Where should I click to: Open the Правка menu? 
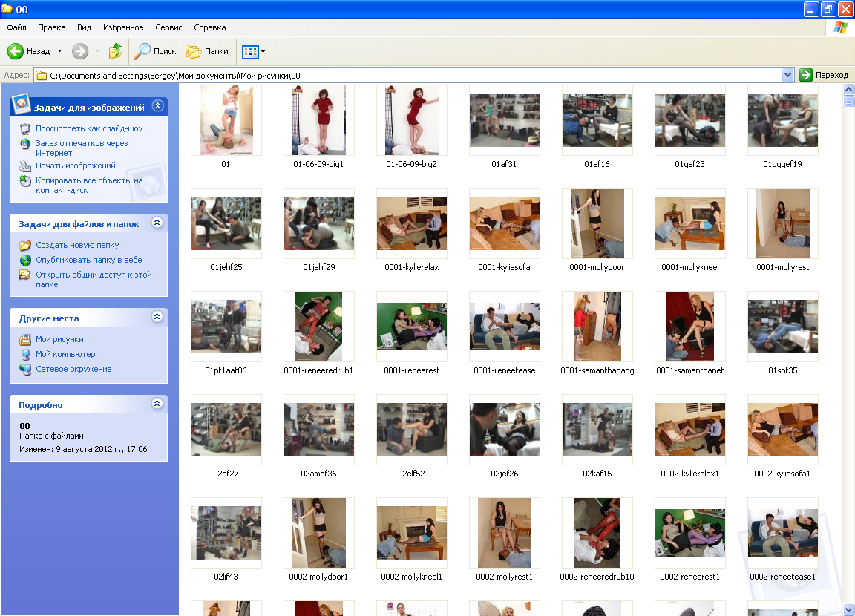[52, 27]
